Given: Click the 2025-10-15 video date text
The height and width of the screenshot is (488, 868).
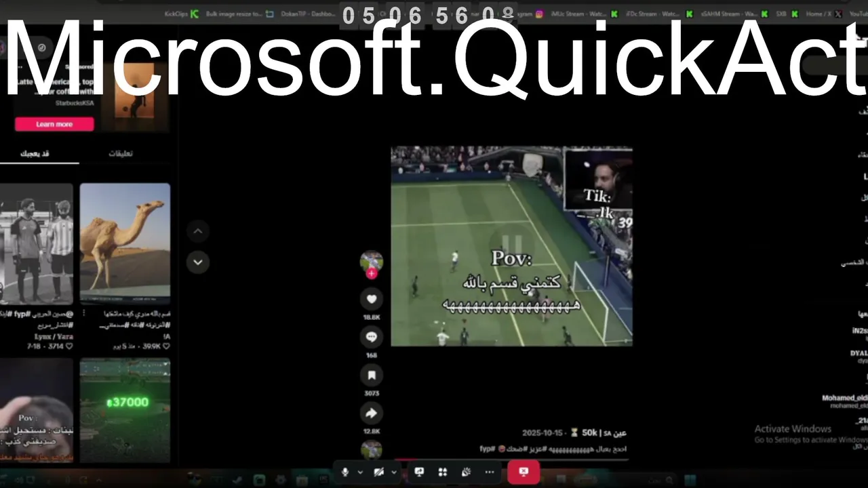Looking at the screenshot, I should (542, 432).
